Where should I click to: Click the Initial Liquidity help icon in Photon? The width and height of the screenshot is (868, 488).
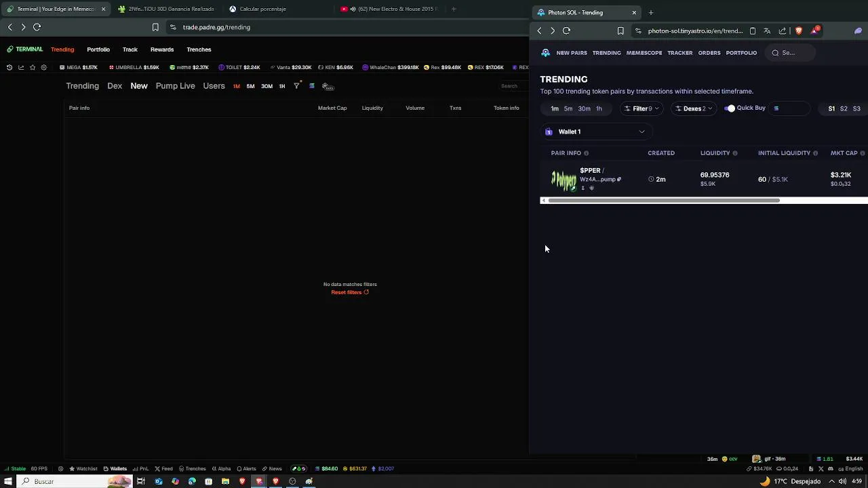click(815, 153)
